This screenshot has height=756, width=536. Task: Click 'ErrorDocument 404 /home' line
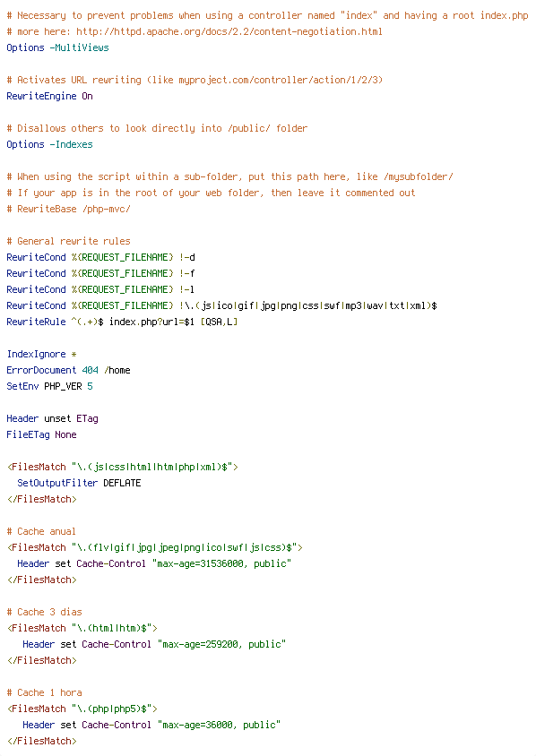(68, 370)
